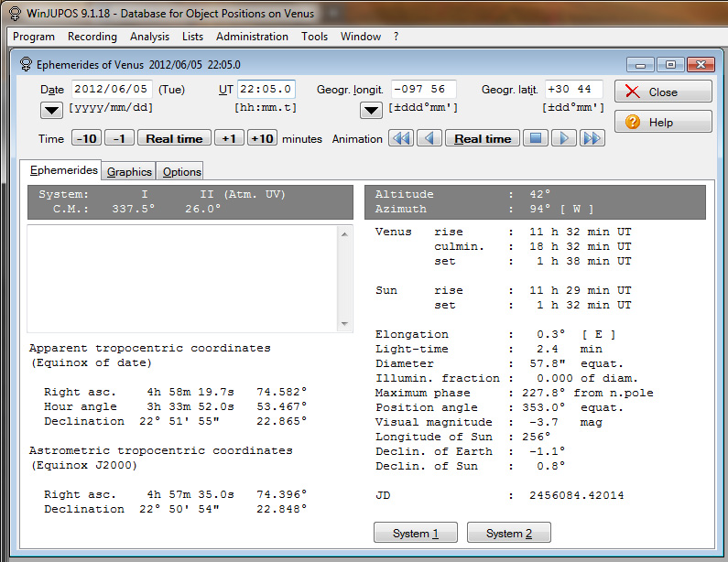Decrease time by 10 minutes

[x=87, y=138]
